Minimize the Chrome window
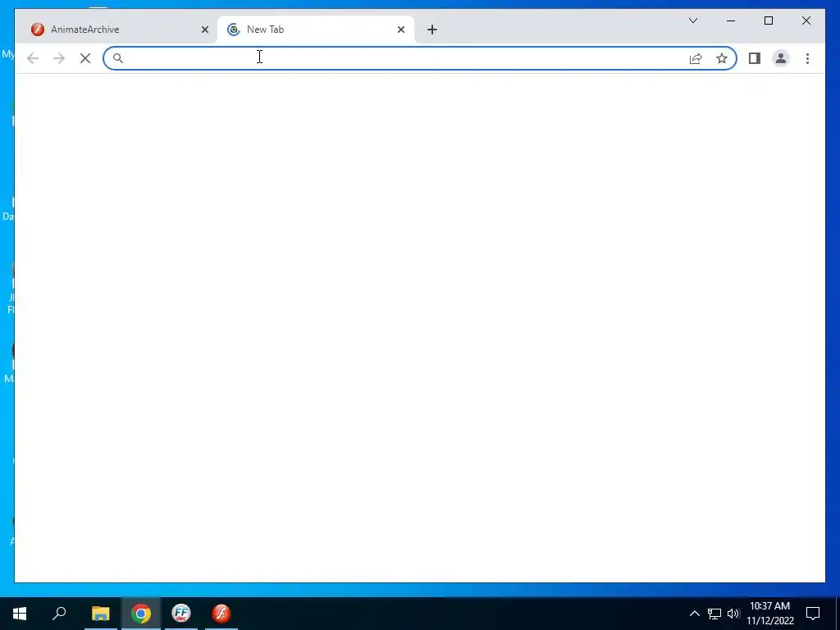This screenshot has width=840, height=630. click(731, 21)
